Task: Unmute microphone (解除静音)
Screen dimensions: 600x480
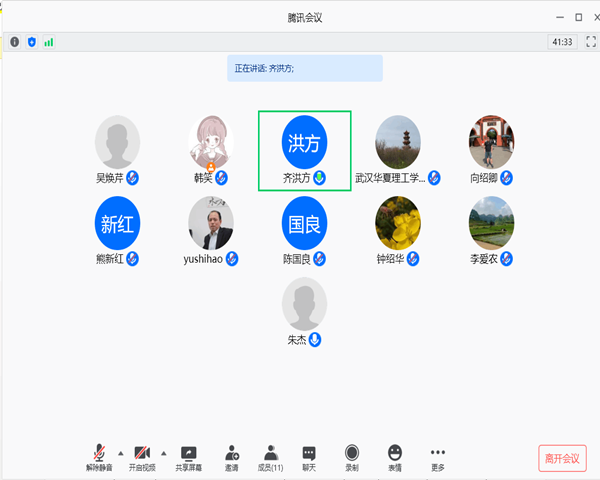Action: 100,457
